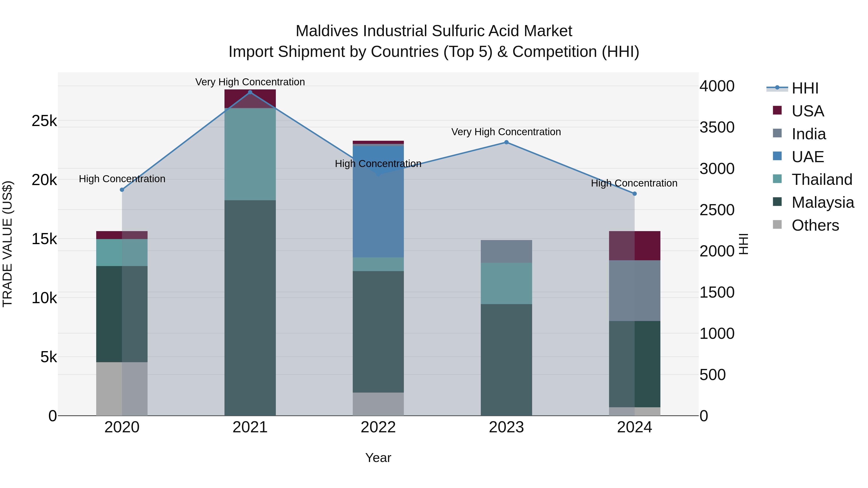Click the India slate legend swatch
Screen dimensions: 868x488
[x=777, y=133]
